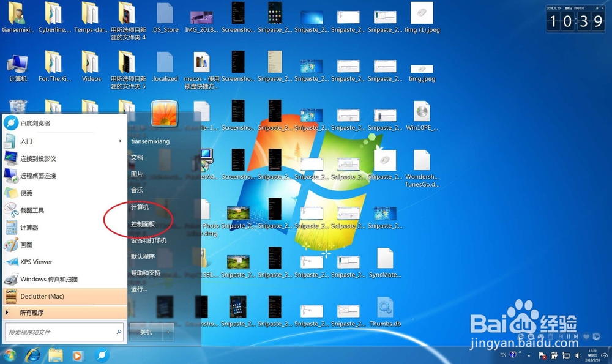Click the cloud icon in tray
This screenshot has height=364, width=612.
click(605, 355)
